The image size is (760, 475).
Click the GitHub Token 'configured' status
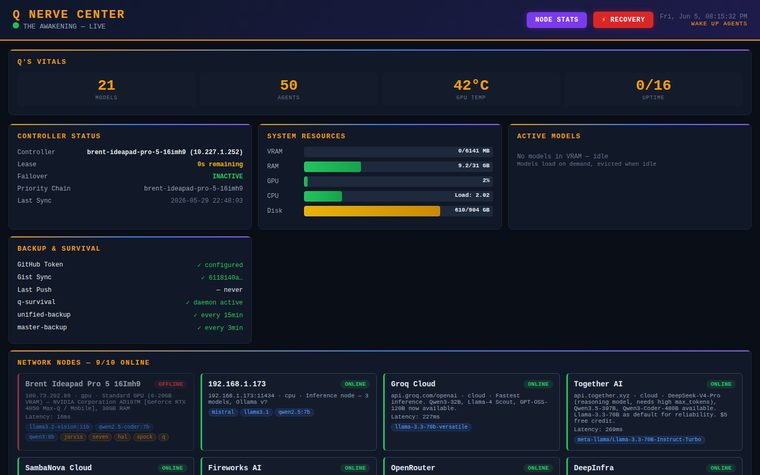pos(220,265)
